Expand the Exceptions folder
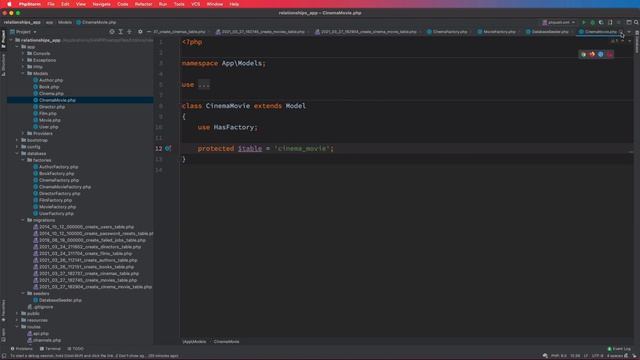 point(23,60)
